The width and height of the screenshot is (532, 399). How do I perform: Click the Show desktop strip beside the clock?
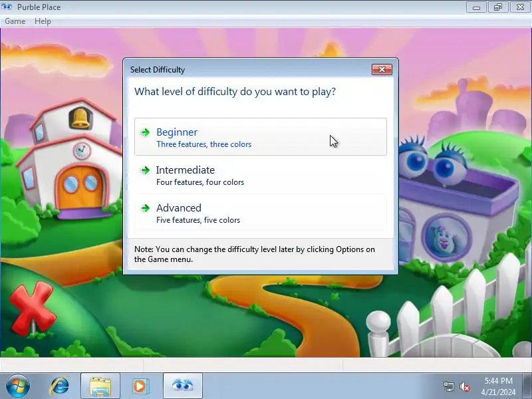coord(527,386)
